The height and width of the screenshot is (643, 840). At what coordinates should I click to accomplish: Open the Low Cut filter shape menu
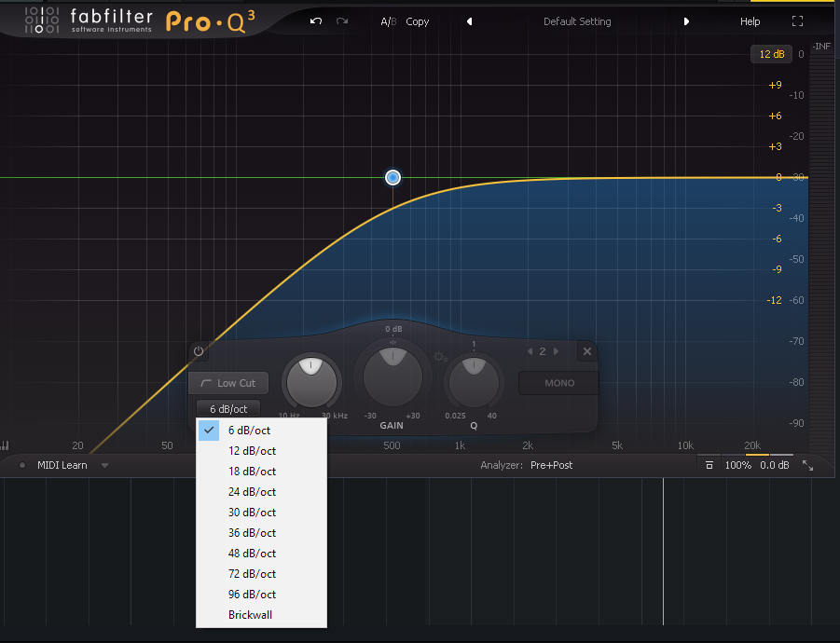point(228,383)
